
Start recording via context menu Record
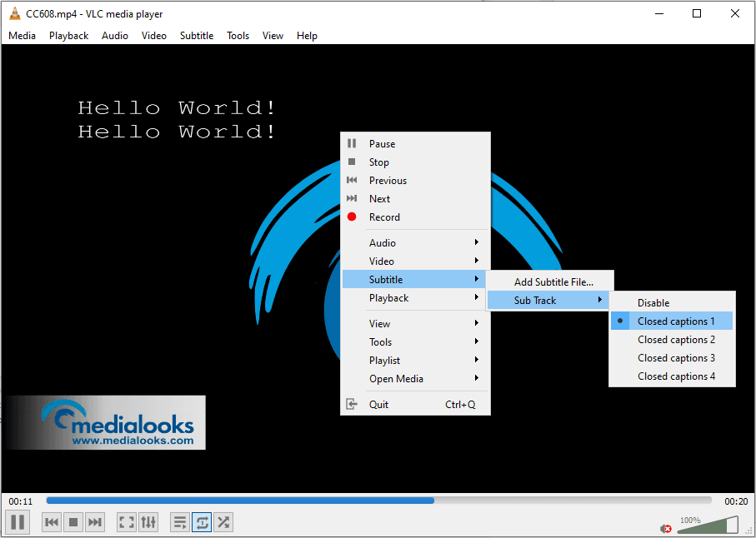point(416,217)
